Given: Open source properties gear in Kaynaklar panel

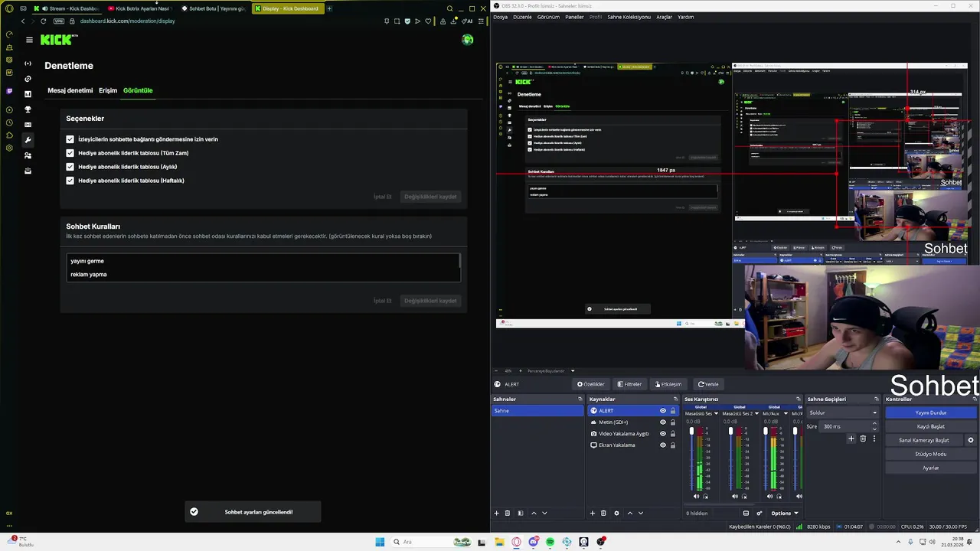Looking at the screenshot, I should point(616,513).
